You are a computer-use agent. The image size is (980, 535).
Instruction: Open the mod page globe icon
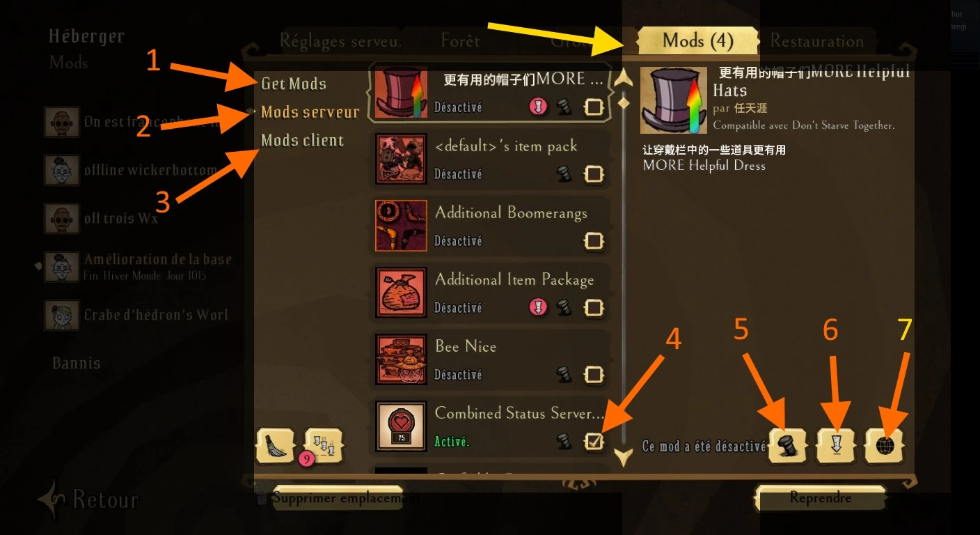point(885,445)
